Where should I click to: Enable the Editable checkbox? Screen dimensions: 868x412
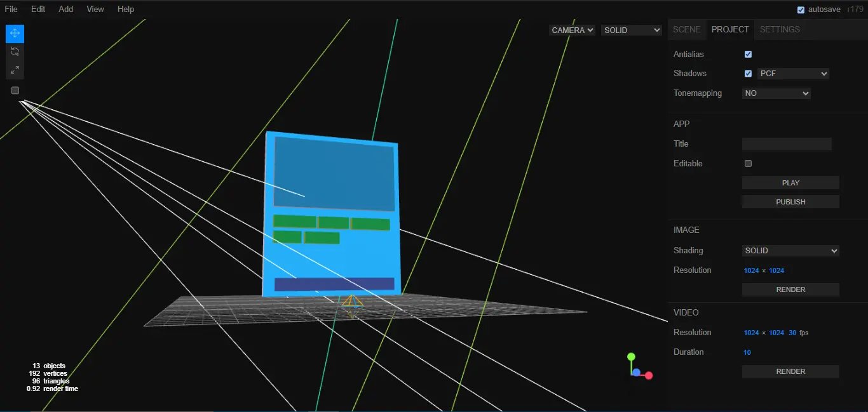point(748,163)
